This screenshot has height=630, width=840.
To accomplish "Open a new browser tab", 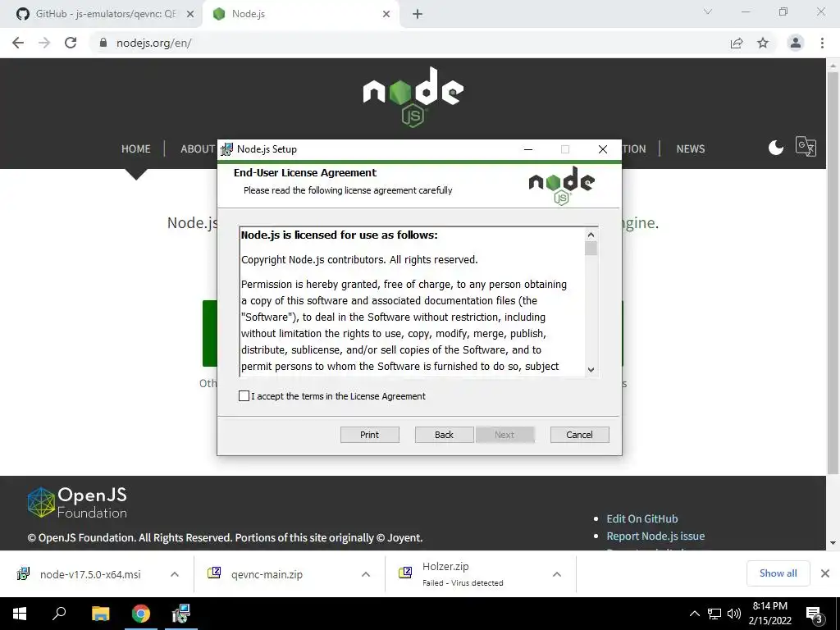I will click(x=418, y=15).
